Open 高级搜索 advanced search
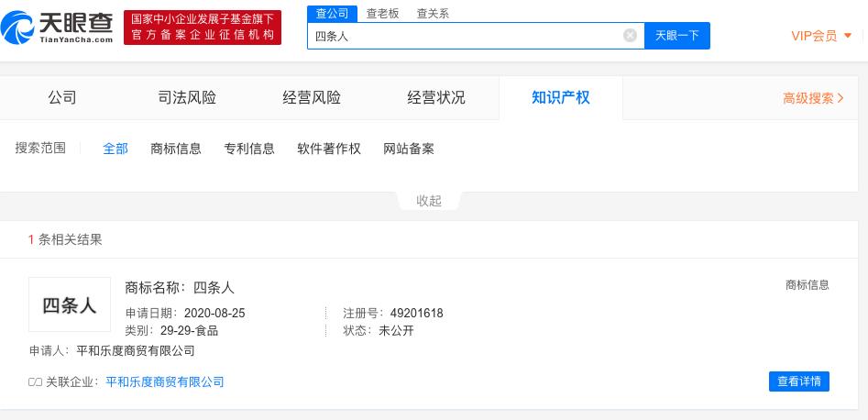868x420 pixels. tap(813, 99)
